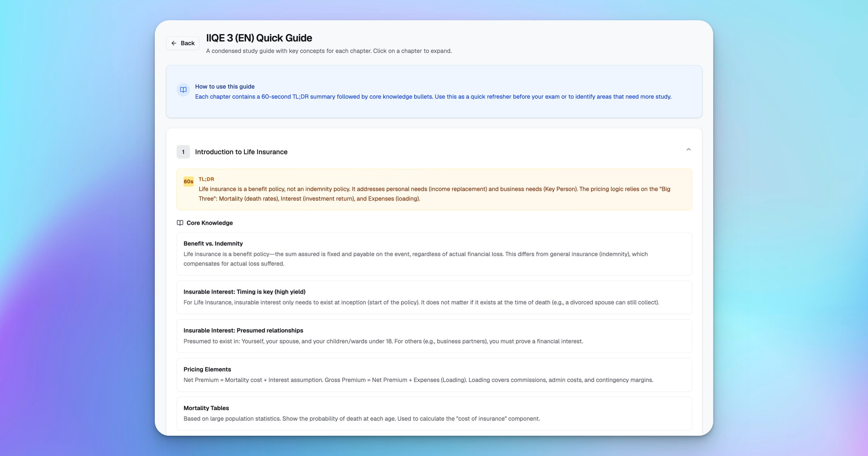868x456 pixels.
Task: Click the text about insurable interest at inception
Action: (421, 303)
